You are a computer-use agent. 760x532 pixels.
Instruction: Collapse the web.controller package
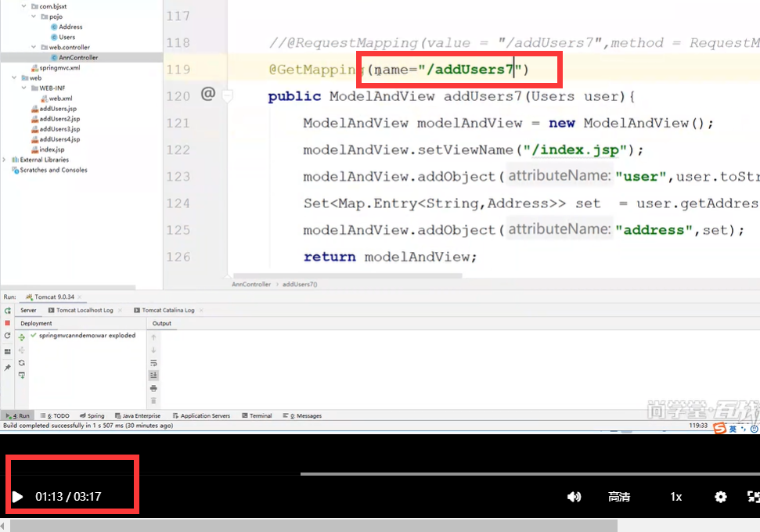[34, 47]
